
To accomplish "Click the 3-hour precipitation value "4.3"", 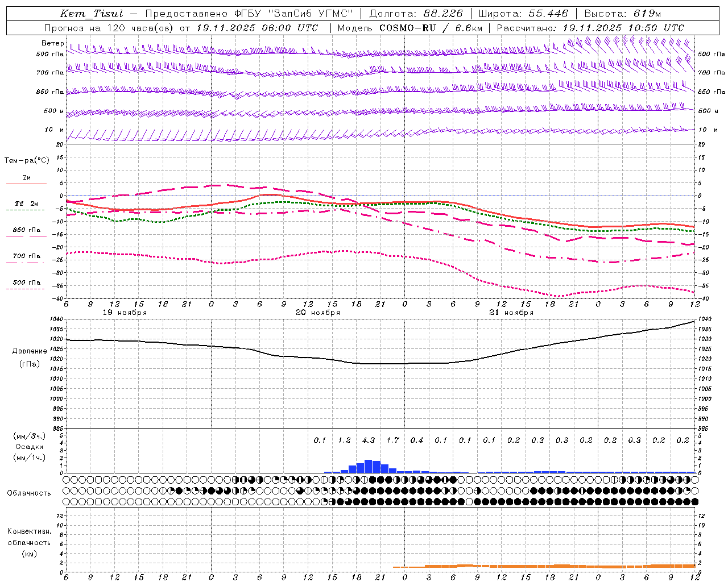I will click(x=369, y=440).
